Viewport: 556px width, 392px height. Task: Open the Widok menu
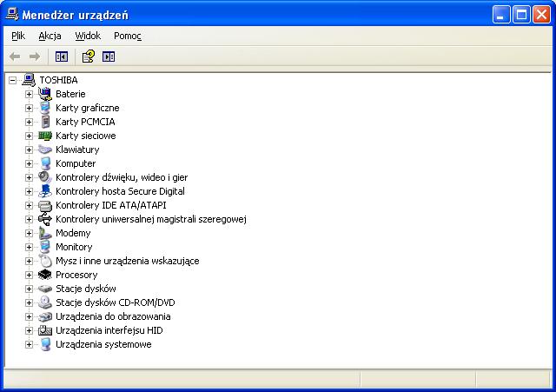(x=88, y=36)
